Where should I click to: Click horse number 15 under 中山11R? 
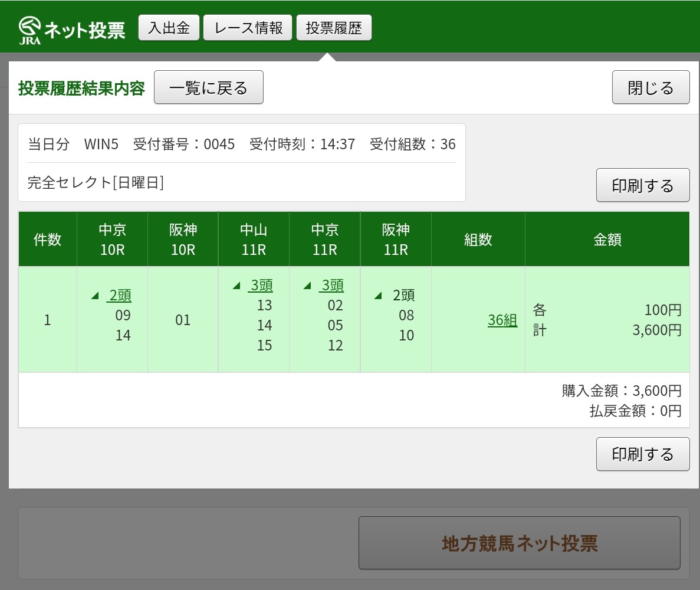point(264,345)
